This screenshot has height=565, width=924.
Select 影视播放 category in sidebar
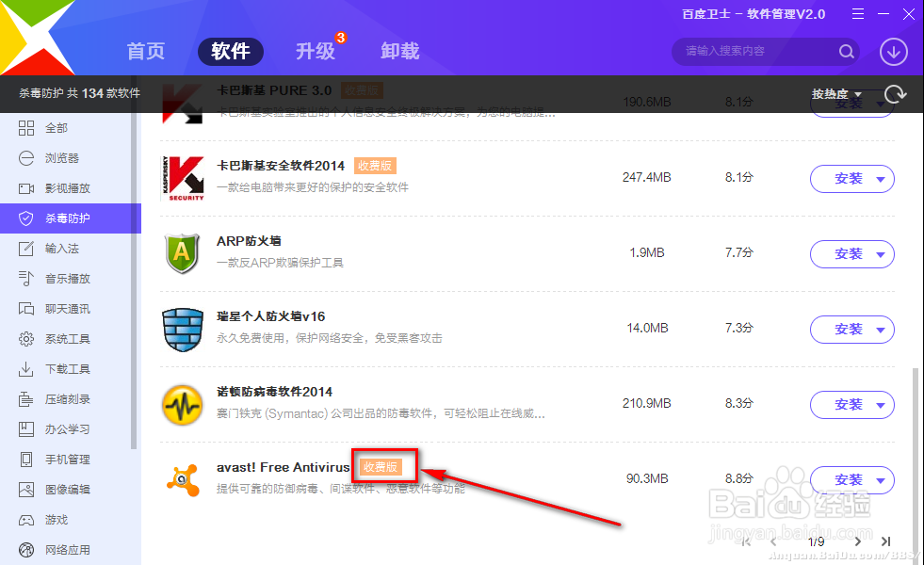click(71, 188)
